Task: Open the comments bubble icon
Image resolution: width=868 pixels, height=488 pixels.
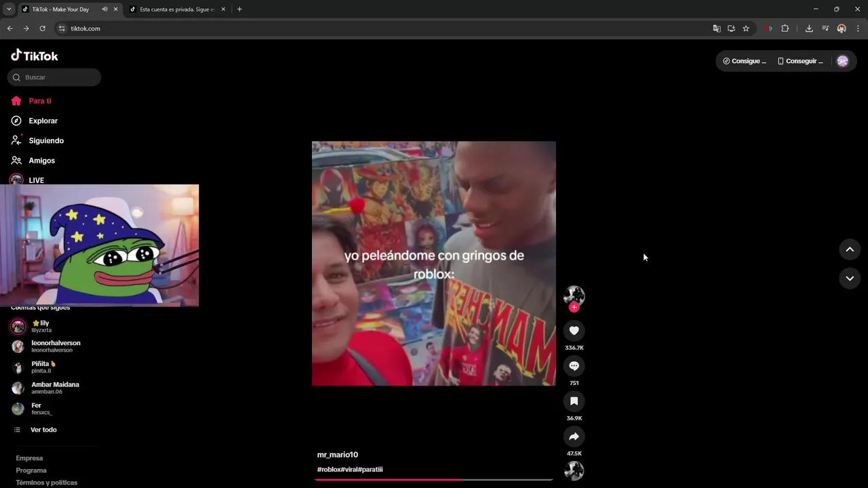Action: click(574, 365)
